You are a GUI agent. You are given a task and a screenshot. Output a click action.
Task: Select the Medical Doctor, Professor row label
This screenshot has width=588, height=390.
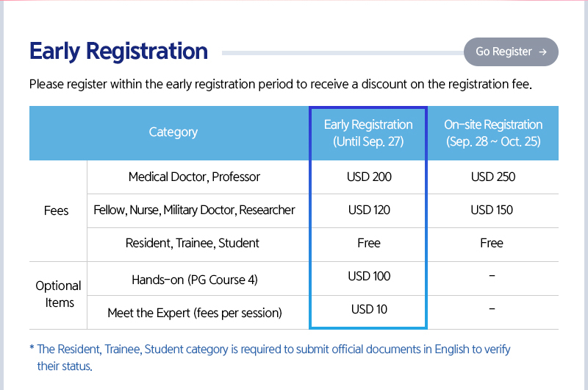(x=194, y=177)
